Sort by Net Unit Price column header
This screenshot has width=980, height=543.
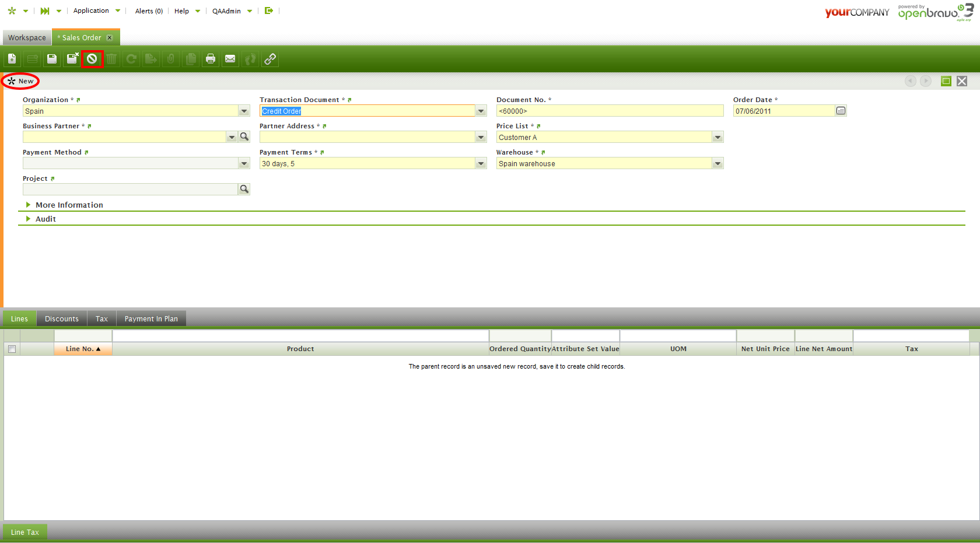tap(765, 349)
